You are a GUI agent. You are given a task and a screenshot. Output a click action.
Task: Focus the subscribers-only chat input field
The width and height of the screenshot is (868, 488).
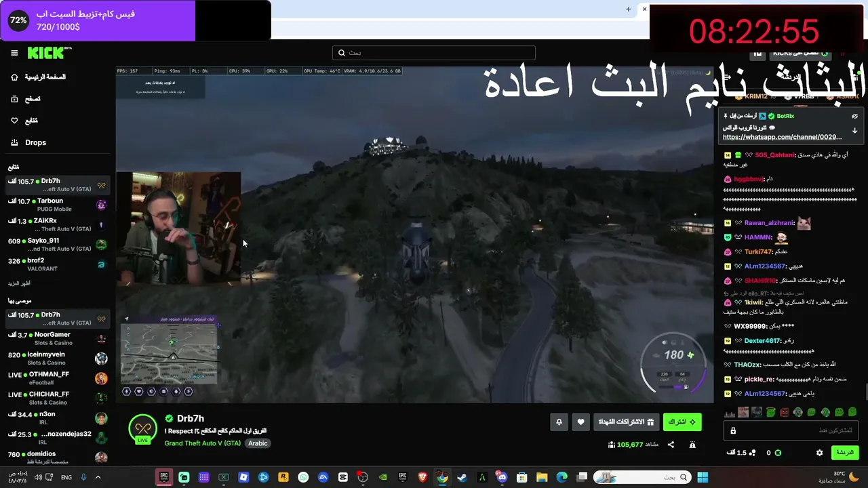791,430
